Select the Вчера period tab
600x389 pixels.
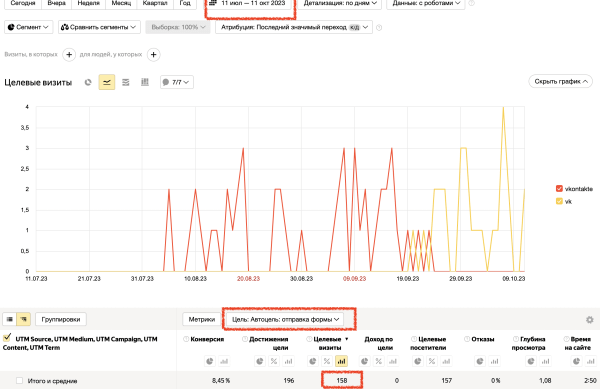tap(57, 3)
